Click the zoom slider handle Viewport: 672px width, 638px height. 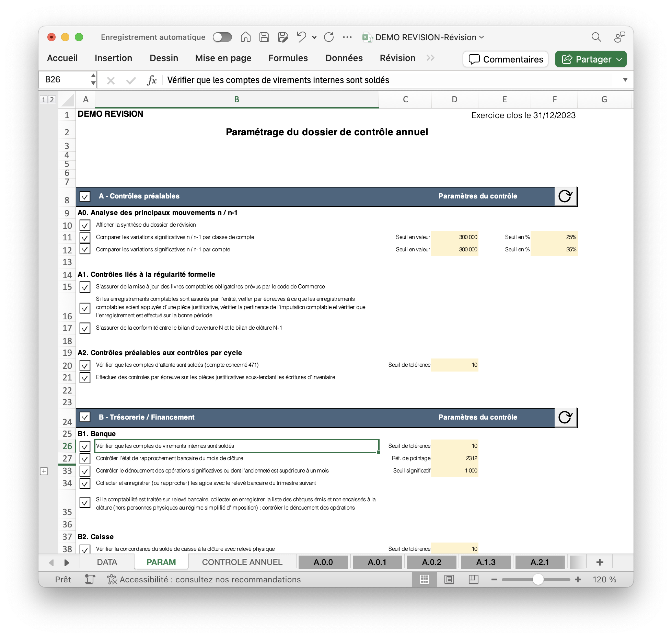tap(538, 580)
